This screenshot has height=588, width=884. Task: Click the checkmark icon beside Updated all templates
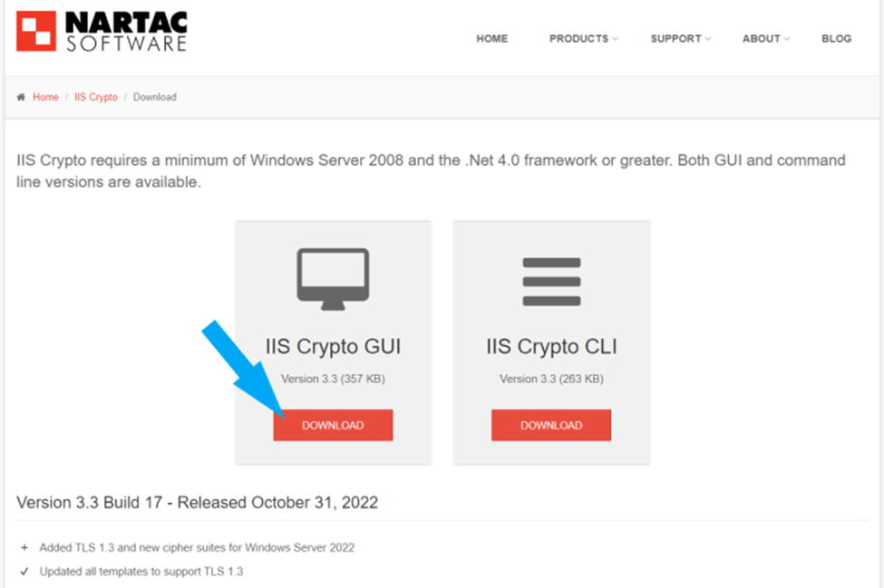24,571
